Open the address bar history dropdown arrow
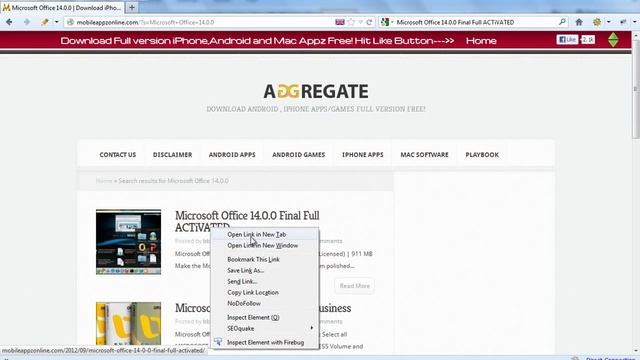640x360 pixels. [x=361, y=22]
